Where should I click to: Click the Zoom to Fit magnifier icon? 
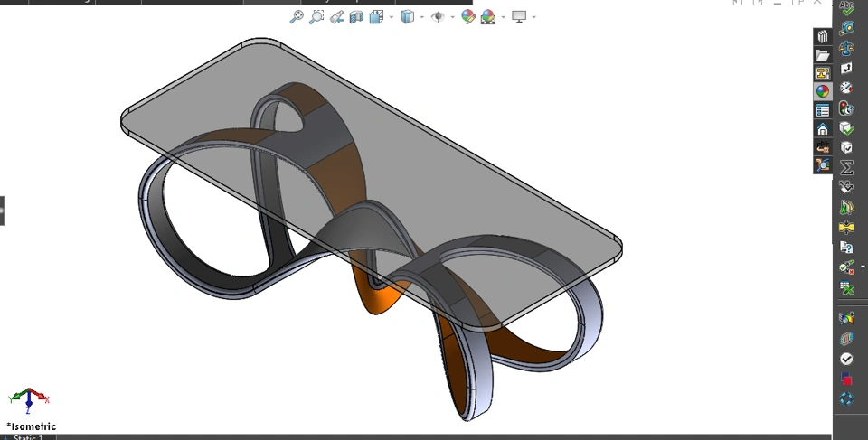pos(297,17)
